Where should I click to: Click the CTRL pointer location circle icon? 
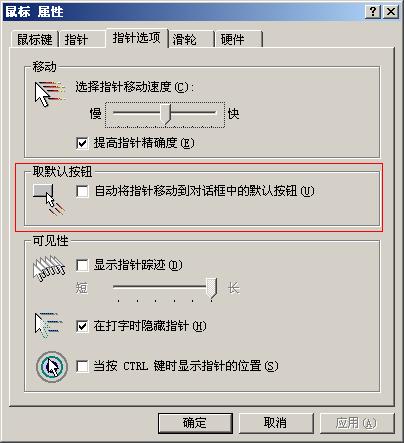click(52, 367)
